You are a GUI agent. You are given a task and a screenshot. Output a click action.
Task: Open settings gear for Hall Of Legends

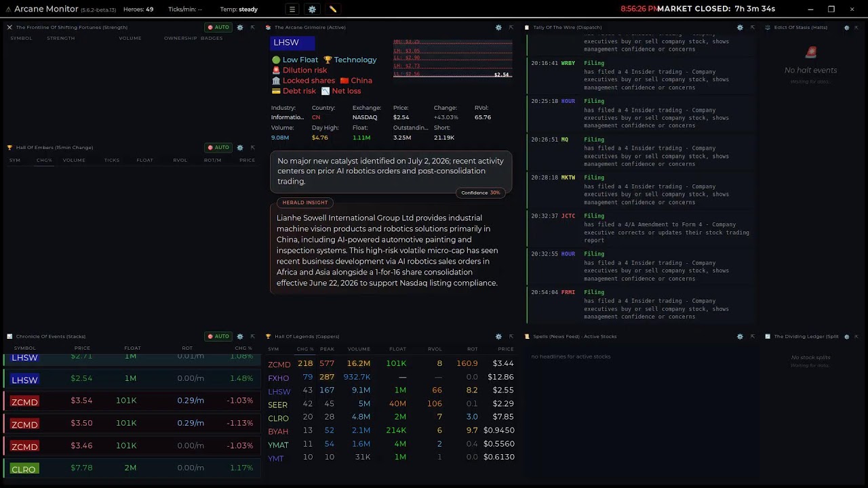click(x=498, y=336)
